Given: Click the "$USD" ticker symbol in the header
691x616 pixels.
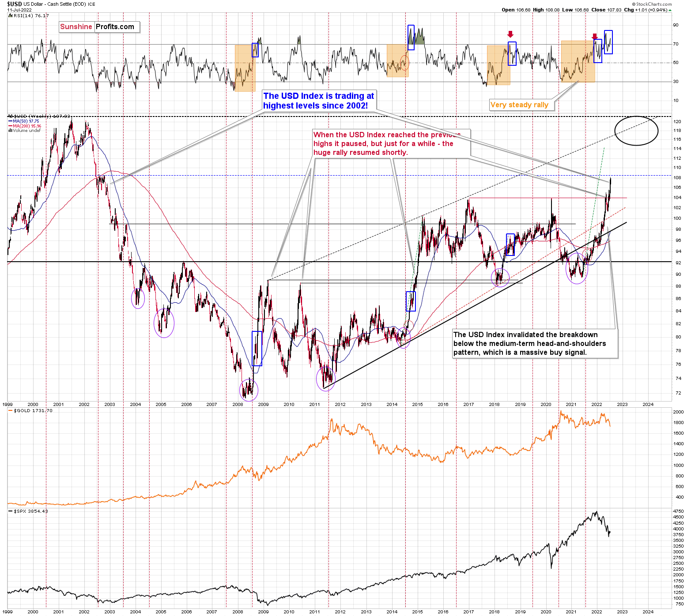Looking at the screenshot, I should click(x=14, y=4).
